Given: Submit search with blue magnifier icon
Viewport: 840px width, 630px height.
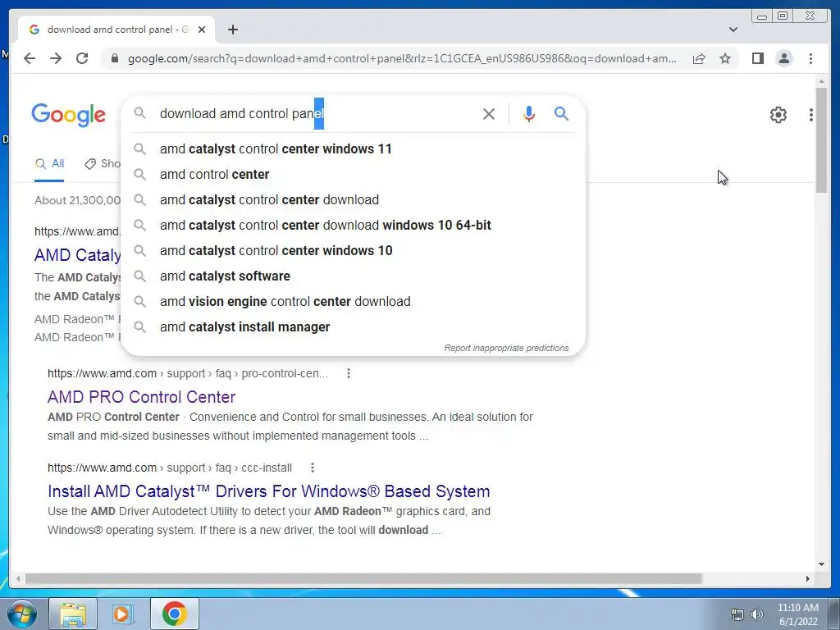Looking at the screenshot, I should tap(561, 113).
